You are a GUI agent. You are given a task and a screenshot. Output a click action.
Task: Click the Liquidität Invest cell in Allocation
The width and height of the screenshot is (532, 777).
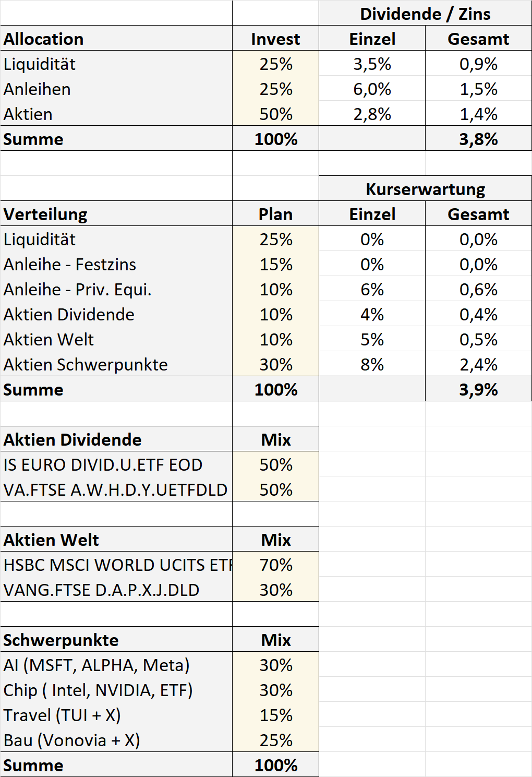pos(275,64)
